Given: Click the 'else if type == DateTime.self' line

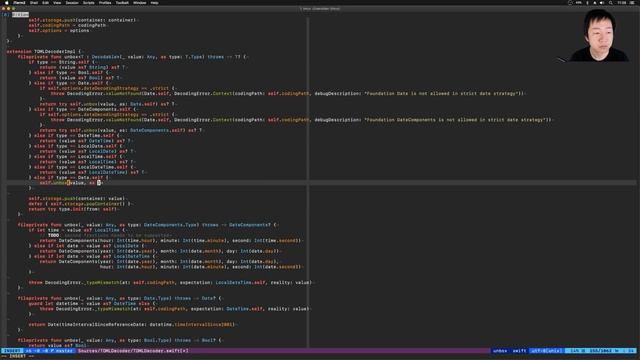Looking at the screenshot, I should pyautogui.click(x=75, y=136).
